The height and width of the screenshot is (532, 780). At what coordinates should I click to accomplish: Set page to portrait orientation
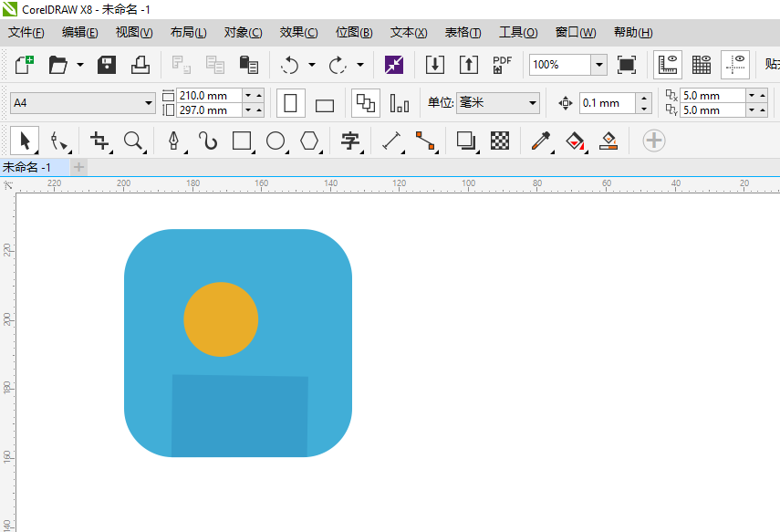click(x=290, y=103)
